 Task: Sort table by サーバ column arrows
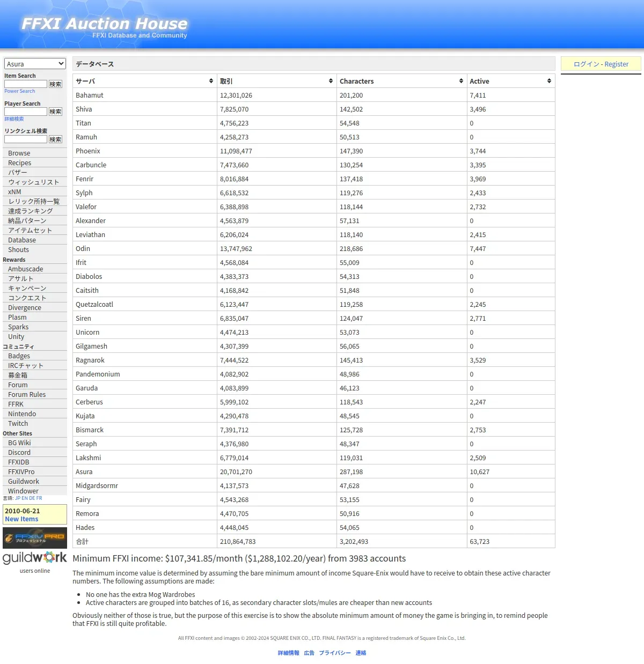click(x=211, y=81)
